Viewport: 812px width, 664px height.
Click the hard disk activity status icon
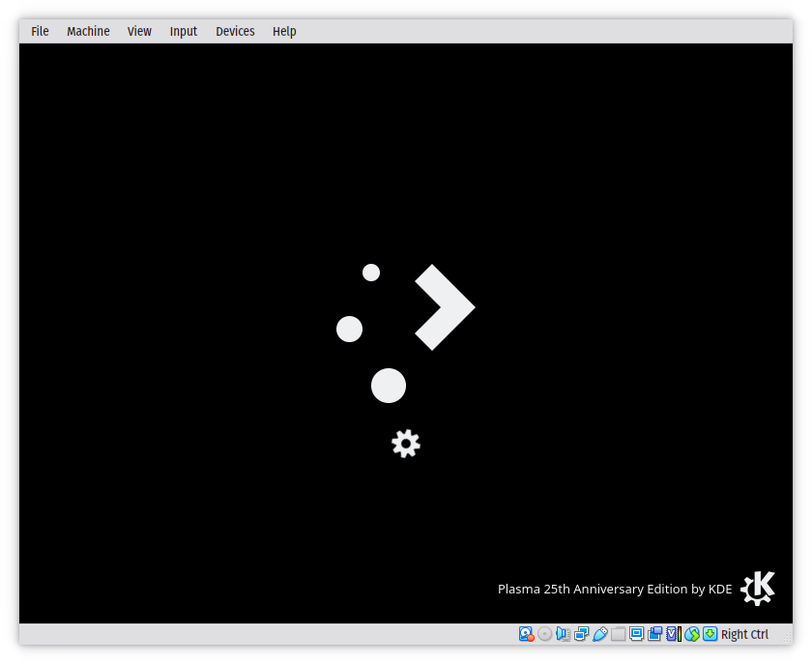(x=526, y=634)
